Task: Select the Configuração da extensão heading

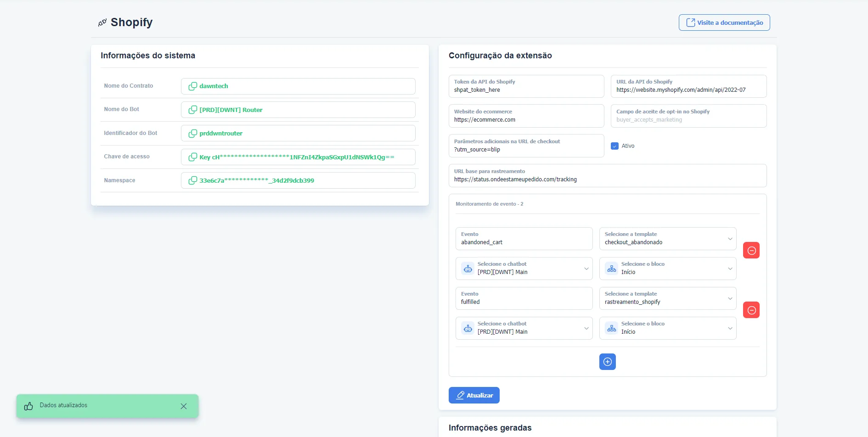Action: pyautogui.click(x=500, y=56)
